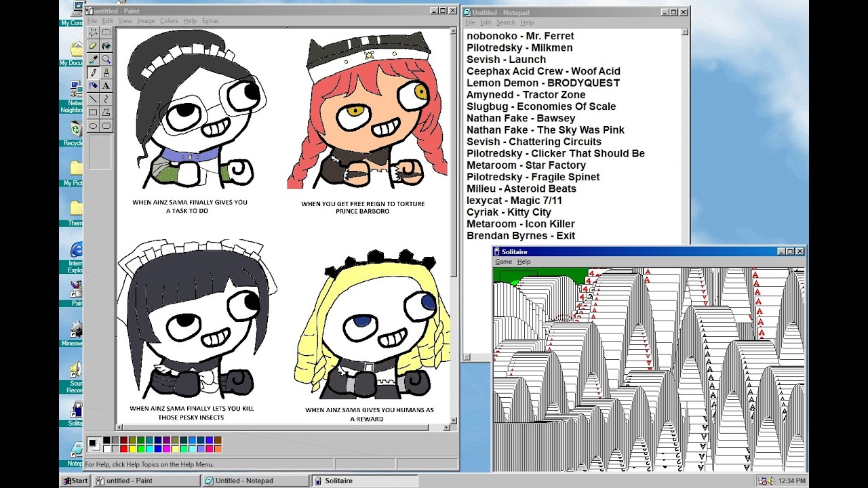The image size is (868, 488).
Task: Click the foreground/background color indicator box in Paint
Action: click(94, 445)
